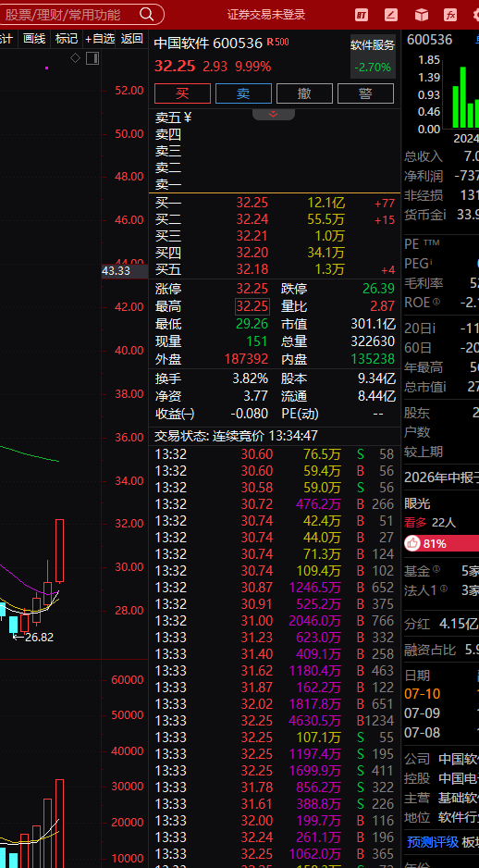The image size is (479, 868).
Task: Click the boxed 最高 value 32.25
Action: pyautogui.click(x=252, y=306)
